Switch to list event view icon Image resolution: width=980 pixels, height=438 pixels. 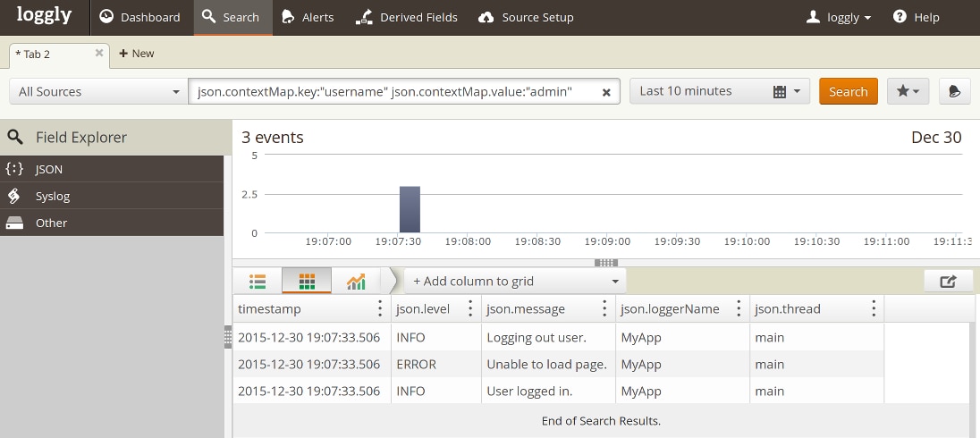click(x=258, y=282)
